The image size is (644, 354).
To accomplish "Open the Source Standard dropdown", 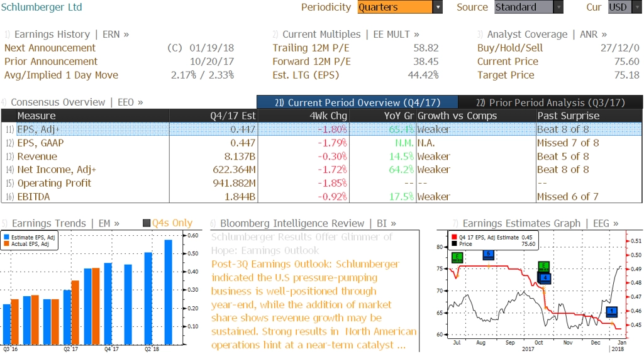I will 528,7.
